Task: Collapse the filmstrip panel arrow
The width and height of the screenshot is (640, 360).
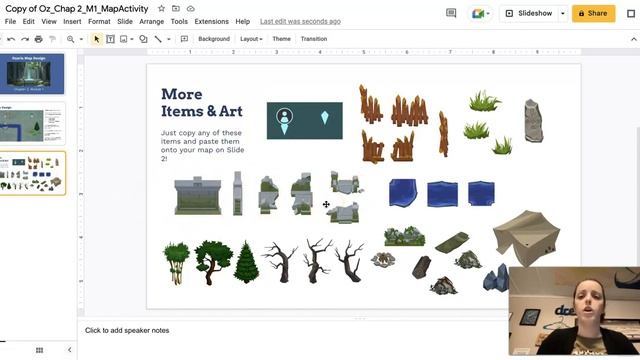Action: tap(69, 350)
